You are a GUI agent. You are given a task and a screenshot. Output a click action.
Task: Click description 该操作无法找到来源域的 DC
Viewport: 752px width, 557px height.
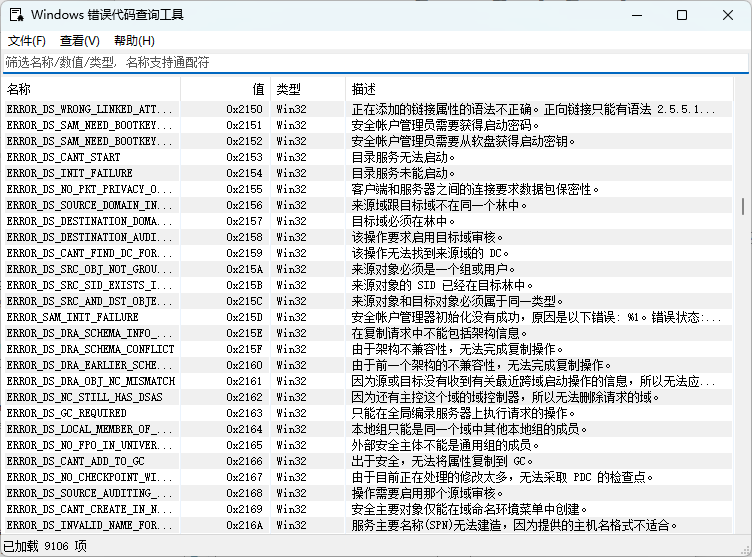tap(430, 253)
